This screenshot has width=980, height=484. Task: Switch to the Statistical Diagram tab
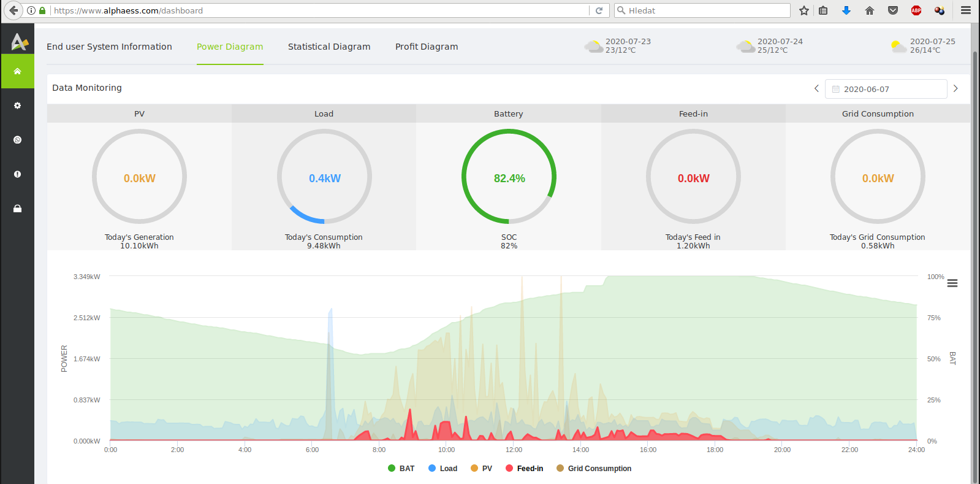(329, 47)
